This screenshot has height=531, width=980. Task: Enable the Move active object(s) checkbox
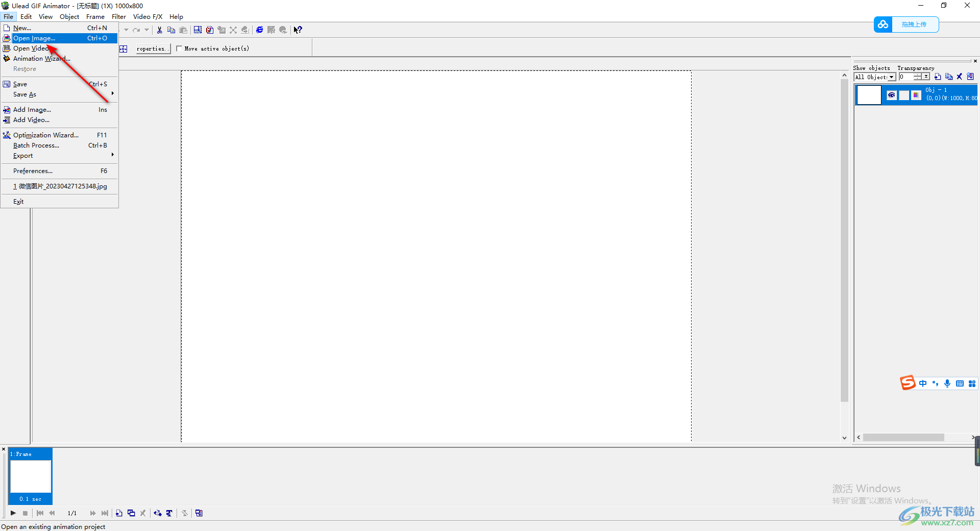click(179, 49)
